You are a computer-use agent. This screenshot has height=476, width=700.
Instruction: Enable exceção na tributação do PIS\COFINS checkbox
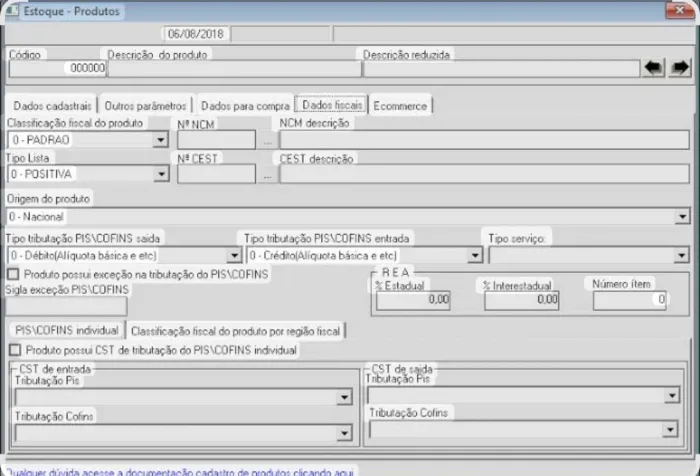tap(13, 274)
